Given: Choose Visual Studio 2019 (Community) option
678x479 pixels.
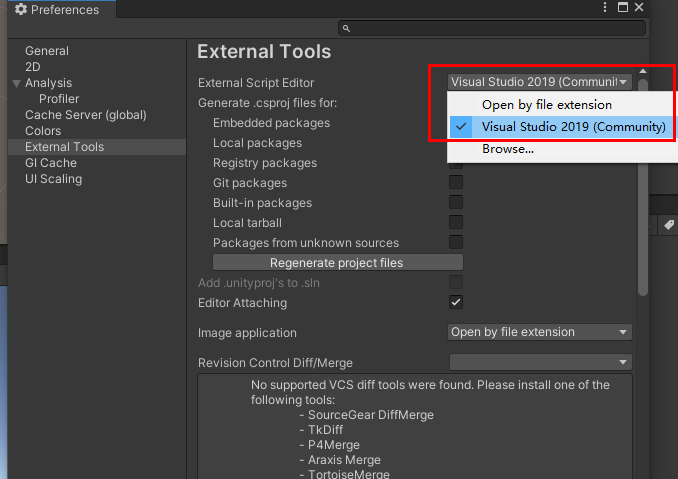Looking at the screenshot, I should 562,127.
